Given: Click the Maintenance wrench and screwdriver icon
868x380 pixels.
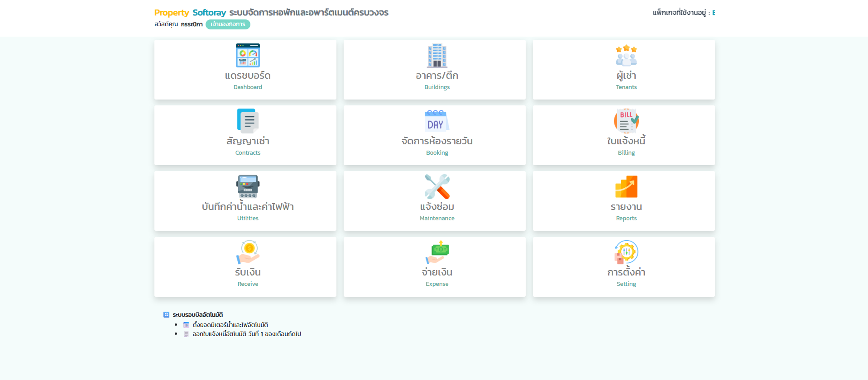Looking at the screenshot, I should coord(437,186).
